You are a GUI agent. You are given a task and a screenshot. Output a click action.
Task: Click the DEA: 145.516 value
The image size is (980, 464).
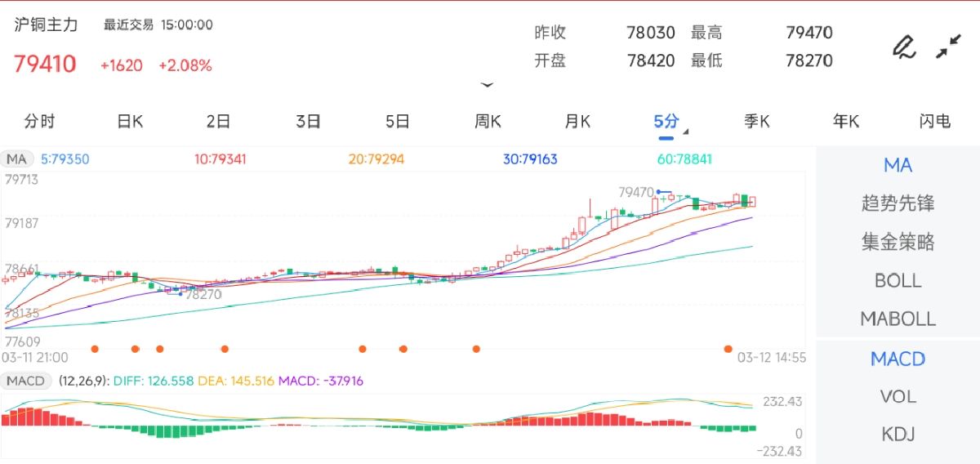[x=234, y=381]
